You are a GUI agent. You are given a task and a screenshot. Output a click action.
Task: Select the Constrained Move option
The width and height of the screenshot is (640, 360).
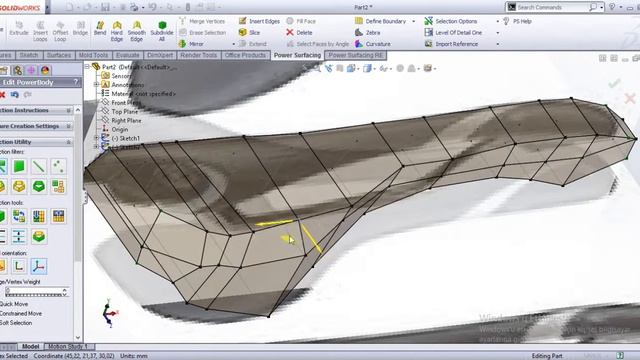coord(21,313)
